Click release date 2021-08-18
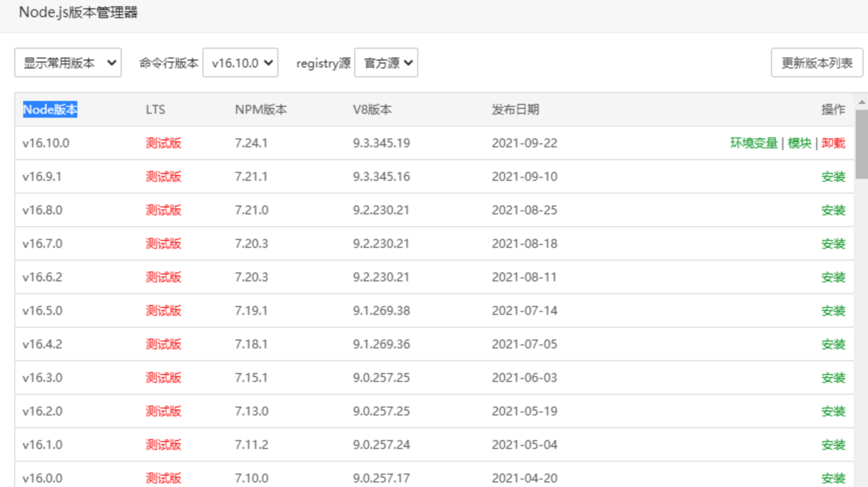 [525, 243]
